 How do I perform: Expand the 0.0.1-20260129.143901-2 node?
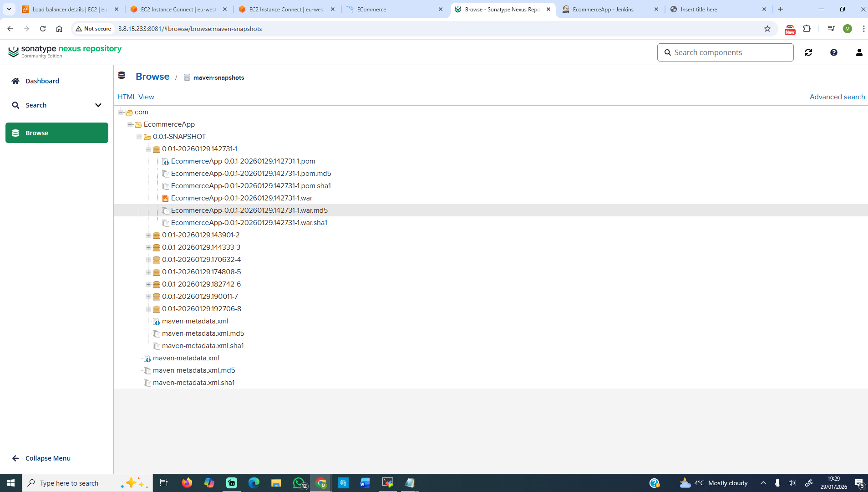tap(148, 235)
